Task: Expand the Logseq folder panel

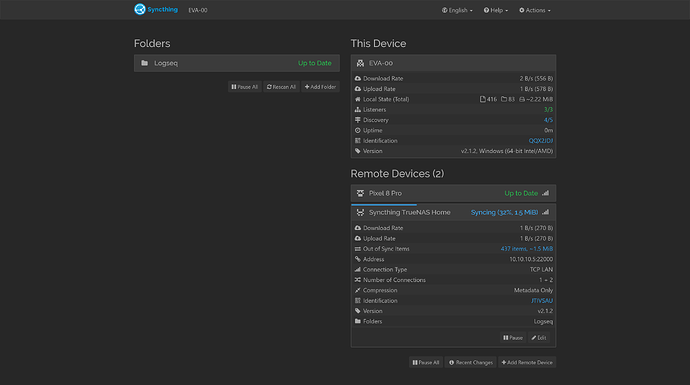Action: (x=237, y=63)
